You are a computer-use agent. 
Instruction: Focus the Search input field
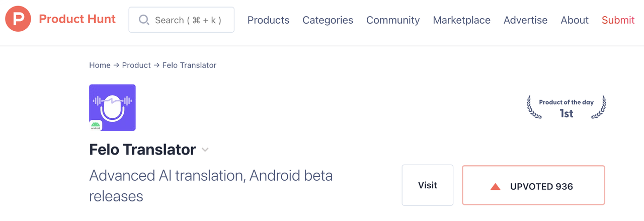[x=188, y=20]
